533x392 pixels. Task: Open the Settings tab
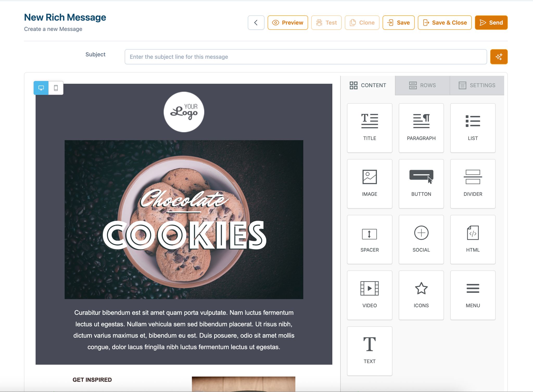point(477,85)
